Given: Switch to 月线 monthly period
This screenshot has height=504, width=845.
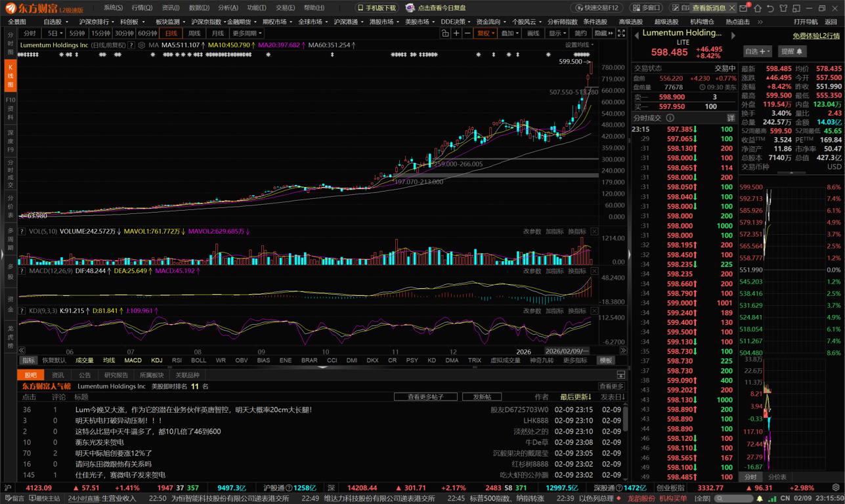Looking at the screenshot, I should (x=217, y=33).
